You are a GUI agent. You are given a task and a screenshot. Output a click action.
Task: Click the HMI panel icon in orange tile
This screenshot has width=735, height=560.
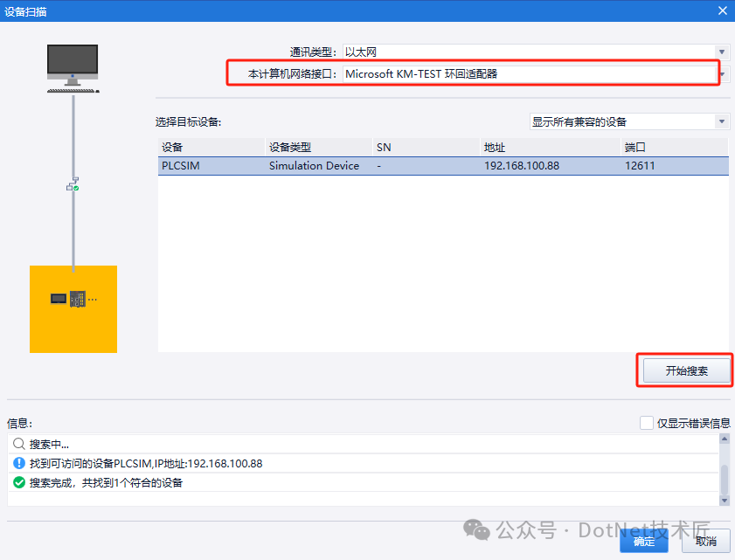(59, 299)
